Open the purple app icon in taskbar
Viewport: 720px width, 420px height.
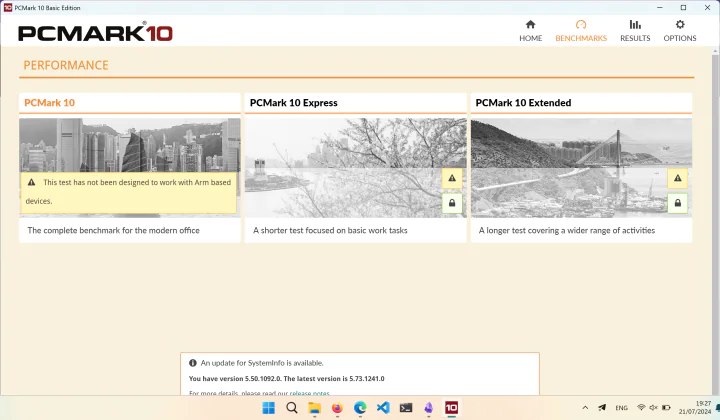(x=428, y=408)
